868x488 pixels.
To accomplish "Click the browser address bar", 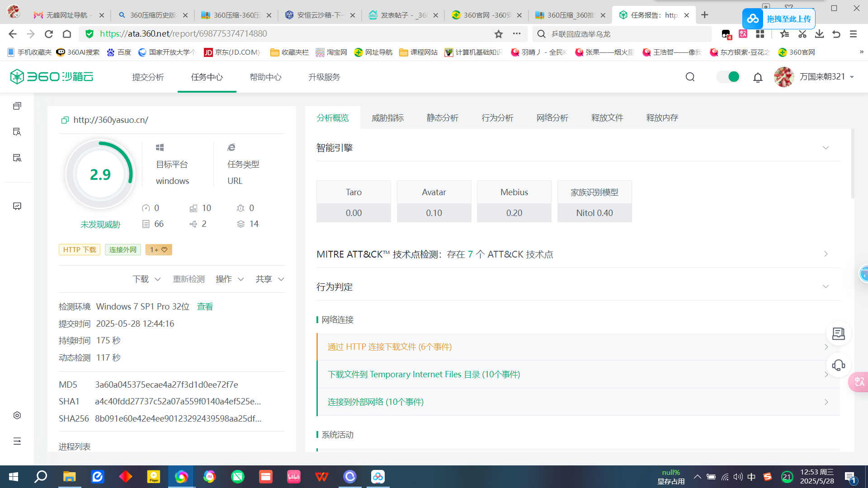I will pyautogui.click(x=289, y=34).
